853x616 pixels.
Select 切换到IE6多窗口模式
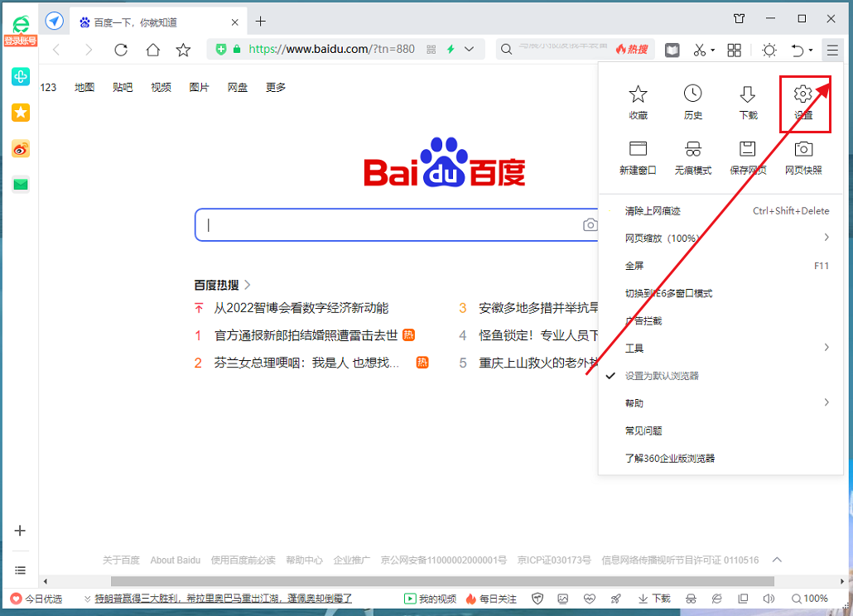coord(720,293)
